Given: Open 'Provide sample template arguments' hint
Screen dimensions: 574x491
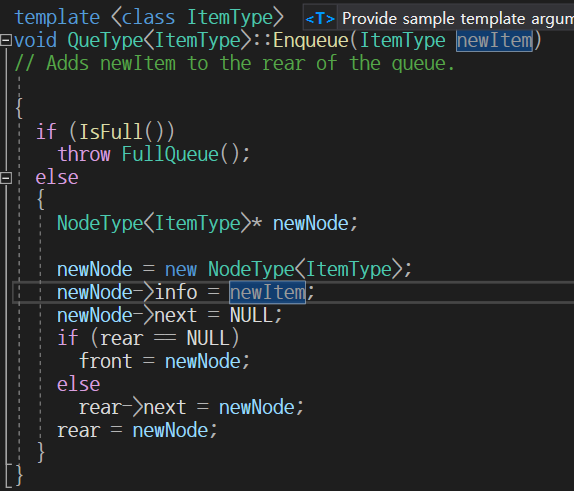Looking at the screenshot, I should click(x=458, y=18).
